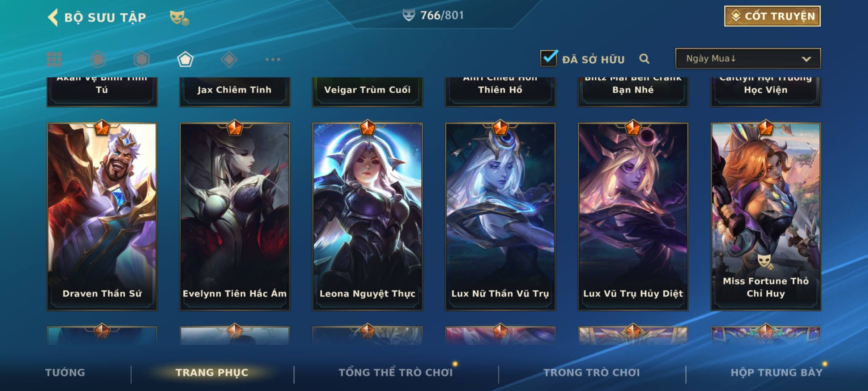Open Trong Trò Chơi tab
Viewport: 868px width, 391px height.
pos(592,373)
